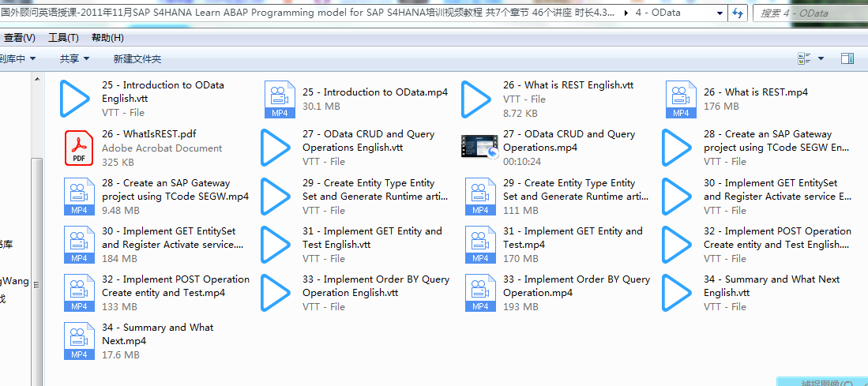The image size is (868, 386).
Task: Open the 帮助(H) menu
Action: tap(107, 38)
